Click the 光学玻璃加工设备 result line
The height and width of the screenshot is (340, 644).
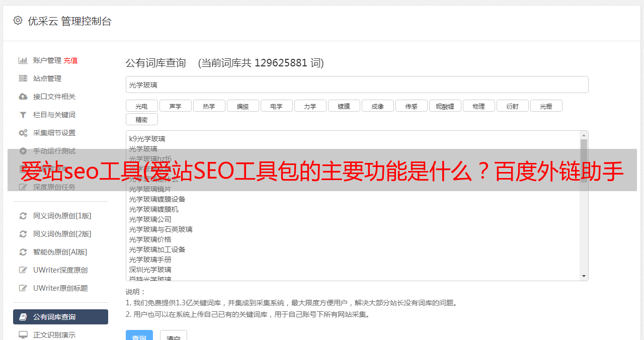click(157, 249)
